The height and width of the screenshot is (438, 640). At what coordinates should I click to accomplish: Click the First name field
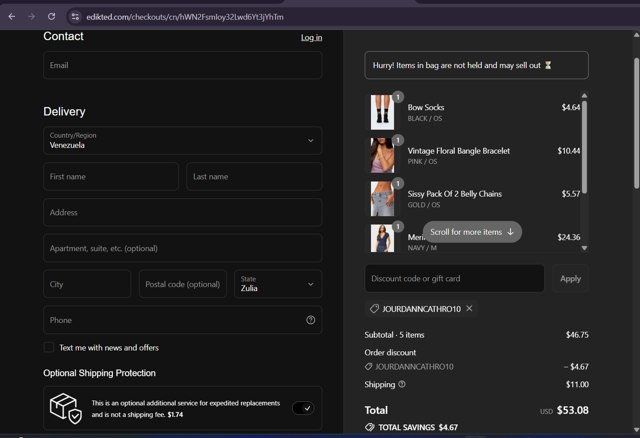click(x=111, y=177)
